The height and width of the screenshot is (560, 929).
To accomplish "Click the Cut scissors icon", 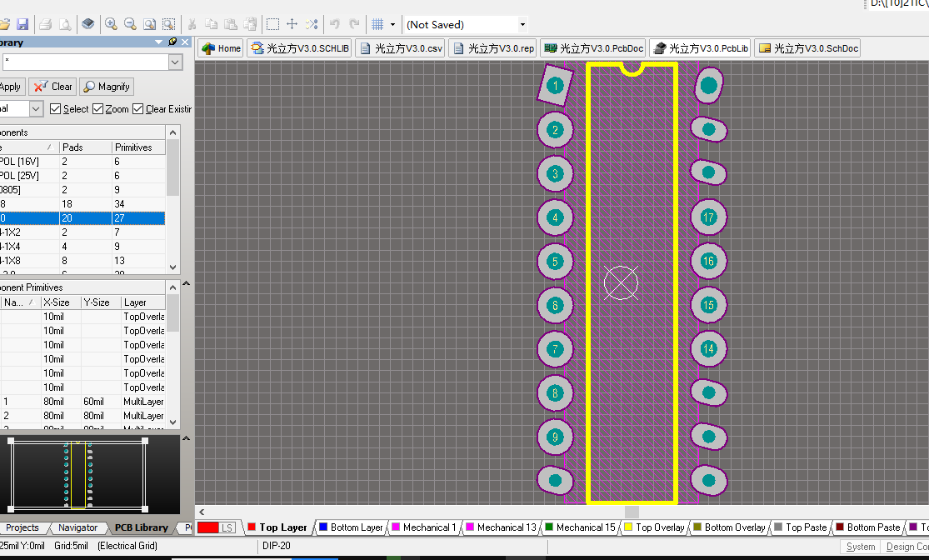I will coord(192,24).
